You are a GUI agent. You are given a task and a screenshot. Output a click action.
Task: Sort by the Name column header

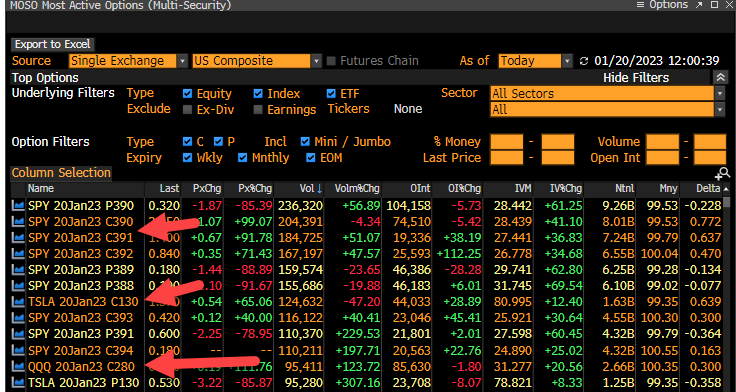tap(84, 189)
